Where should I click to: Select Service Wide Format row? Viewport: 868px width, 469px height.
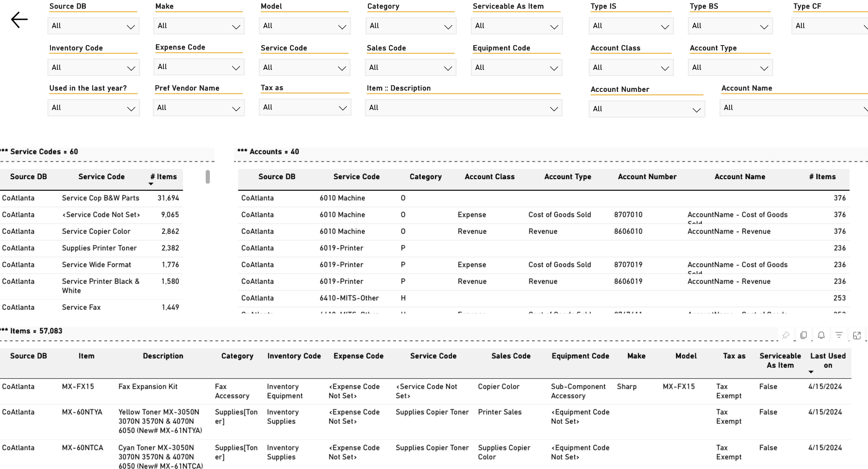tap(91, 265)
